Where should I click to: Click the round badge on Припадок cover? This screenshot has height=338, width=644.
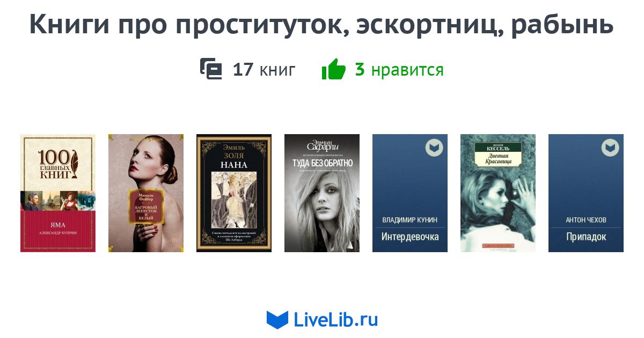(610, 148)
